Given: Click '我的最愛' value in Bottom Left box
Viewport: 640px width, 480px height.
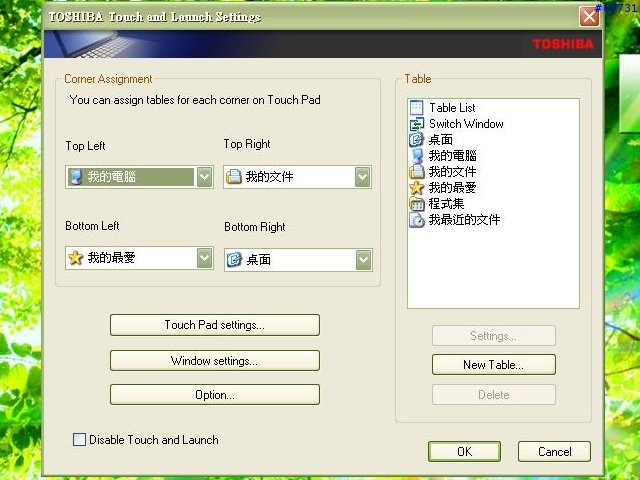Looking at the screenshot, I should click(111, 258).
